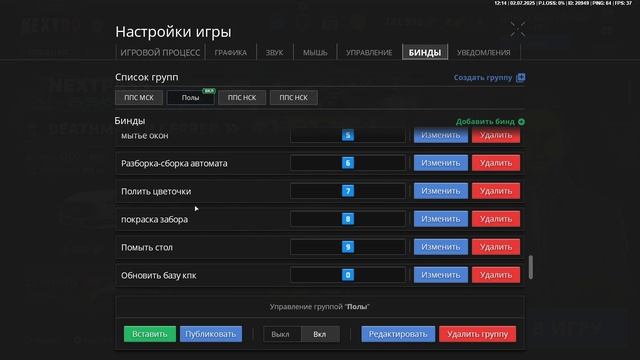The width and height of the screenshot is (640, 360).
Task: Click Удалить for мытье окон
Action: (496, 135)
